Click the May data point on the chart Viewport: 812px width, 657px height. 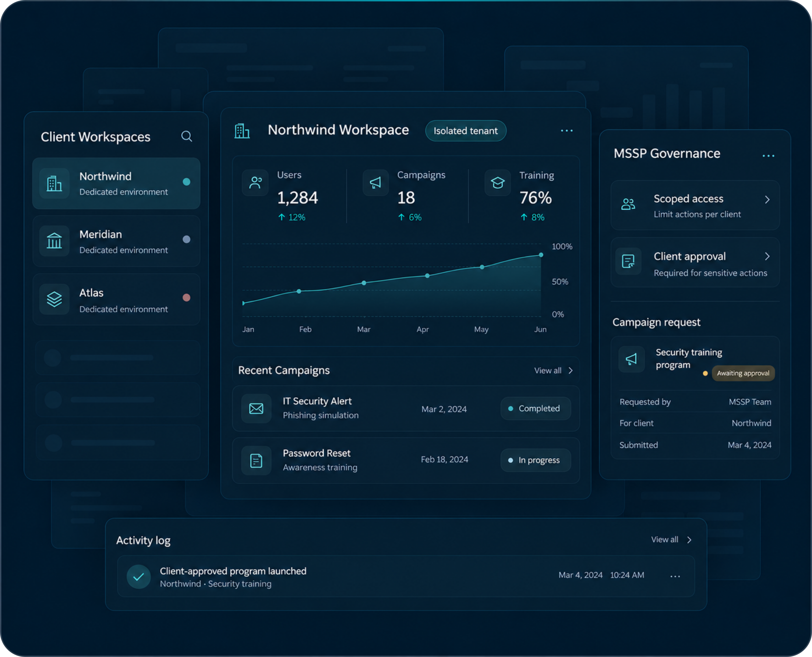[x=482, y=267]
